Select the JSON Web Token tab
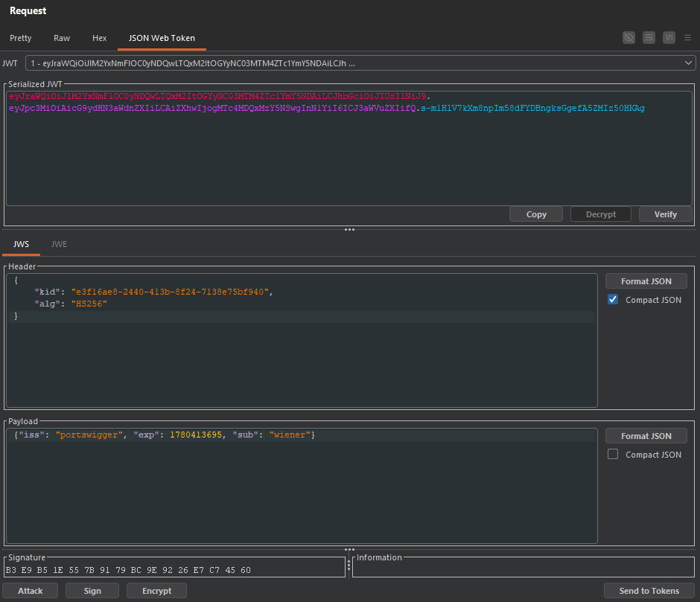Screen dimensions: 700x602 [x=162, y=38]
